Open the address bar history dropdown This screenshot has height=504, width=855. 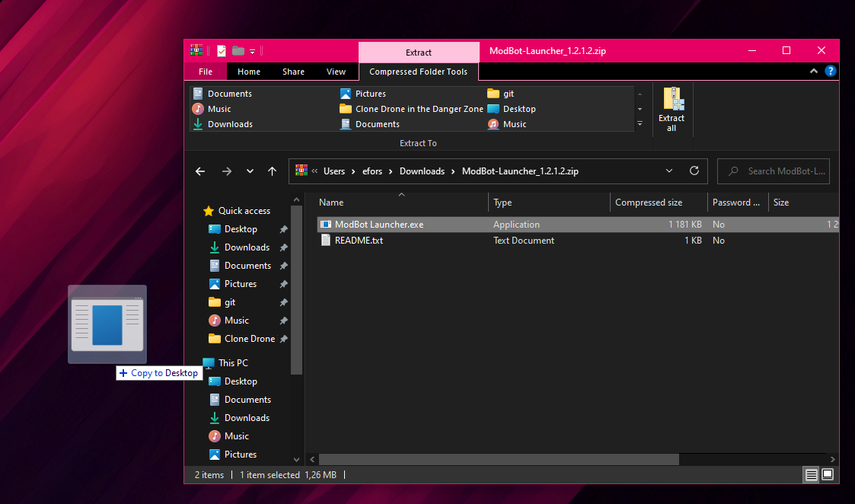tap(669, 171)
